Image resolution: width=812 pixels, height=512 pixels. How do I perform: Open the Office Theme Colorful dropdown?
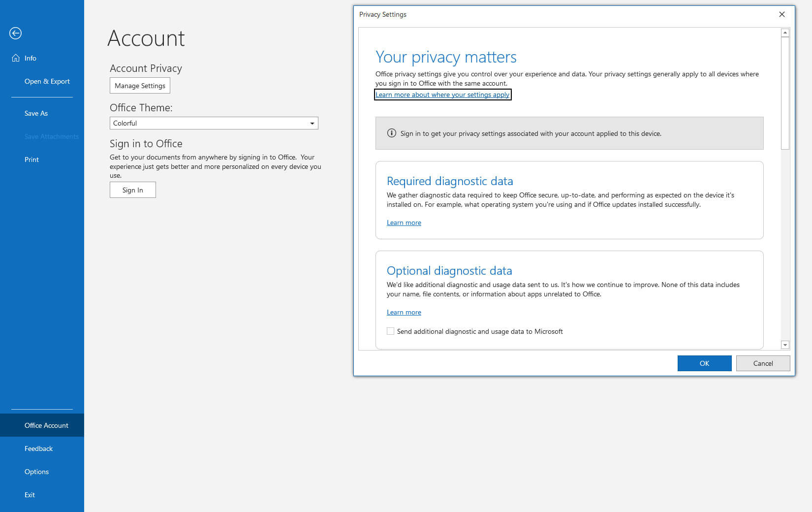point(214,123)
